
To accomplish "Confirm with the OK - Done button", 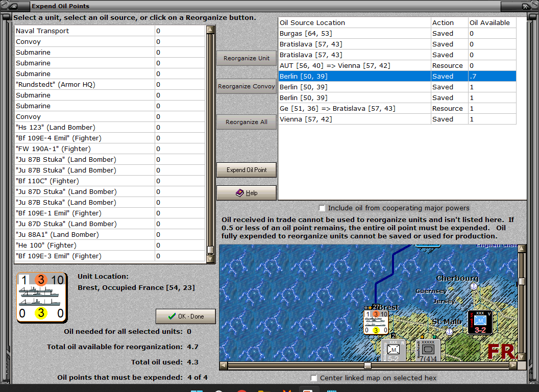I will point(186,316).
